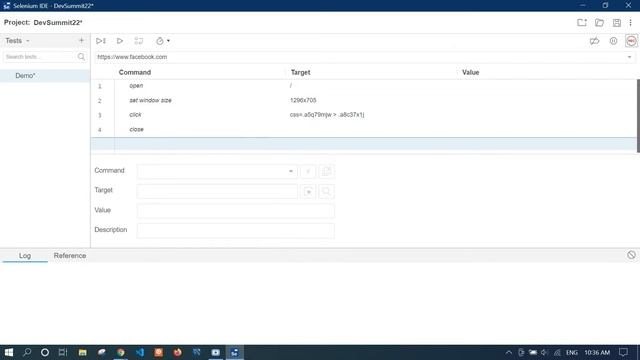Click the 1296x705 target cell

[303, 100]
